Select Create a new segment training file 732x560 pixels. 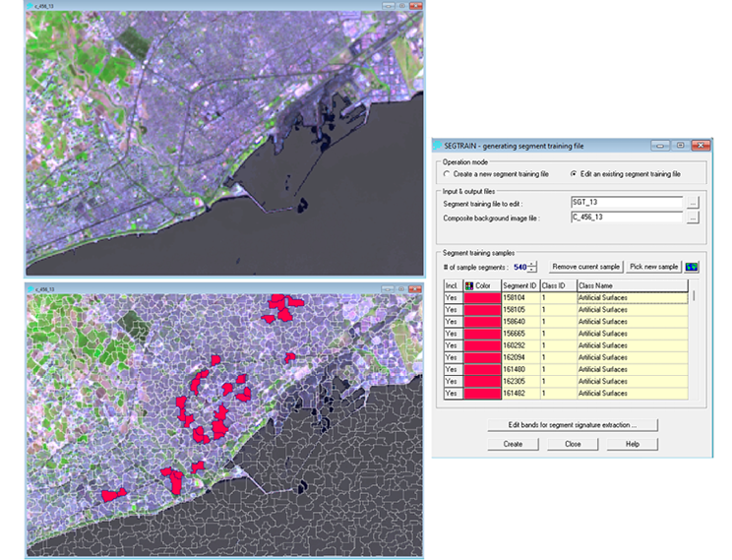[x=448, y=174]
